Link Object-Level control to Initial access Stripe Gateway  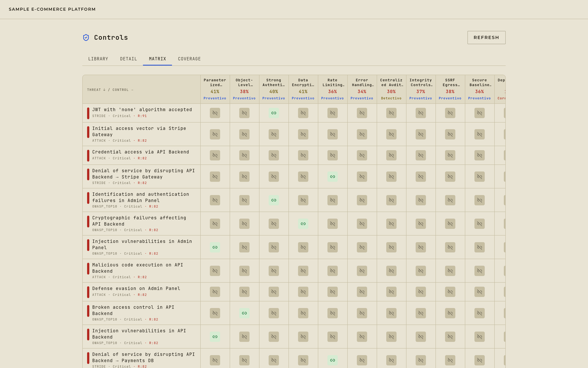(244, 134)
